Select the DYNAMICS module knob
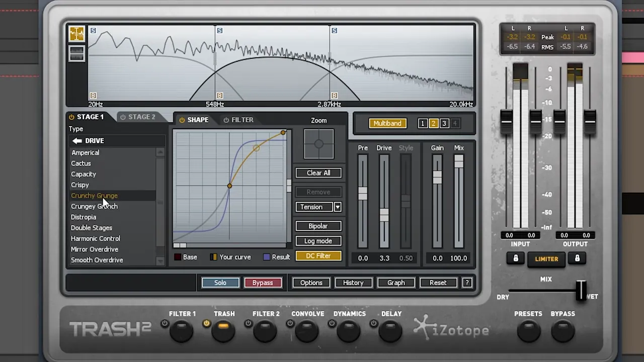The width and height of the screenshot is (644, 362). click(350, 331)
